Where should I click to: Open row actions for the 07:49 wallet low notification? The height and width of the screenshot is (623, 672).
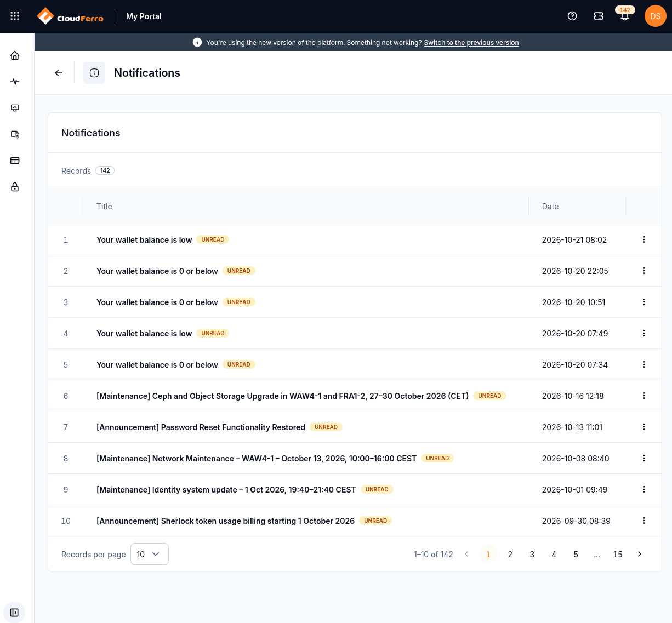point(644,333)
